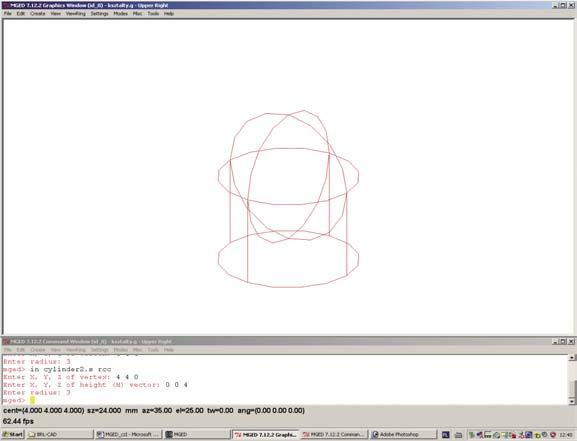Click the el=25.00 status value
The image size is (577, 441).
click(x=189, y=410)
